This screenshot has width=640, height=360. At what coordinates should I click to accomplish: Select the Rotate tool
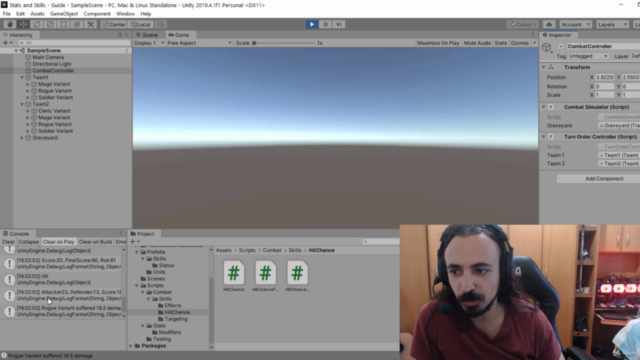click(37, 24)
